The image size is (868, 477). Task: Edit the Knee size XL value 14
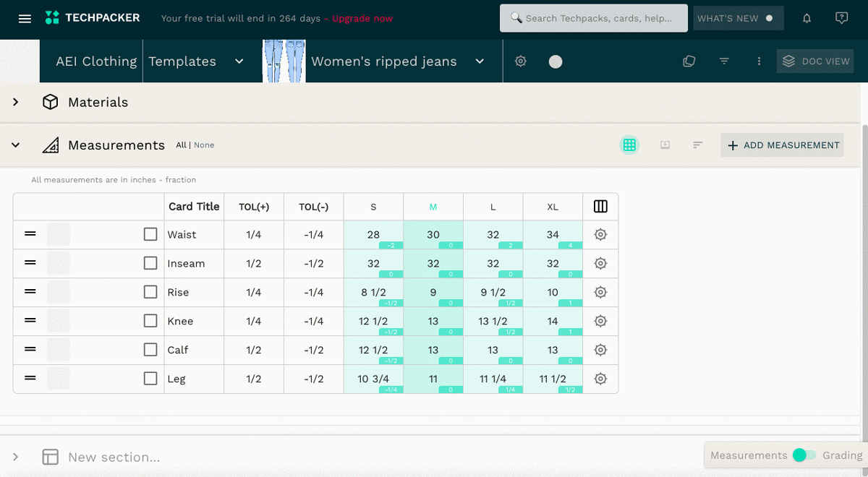553,321
